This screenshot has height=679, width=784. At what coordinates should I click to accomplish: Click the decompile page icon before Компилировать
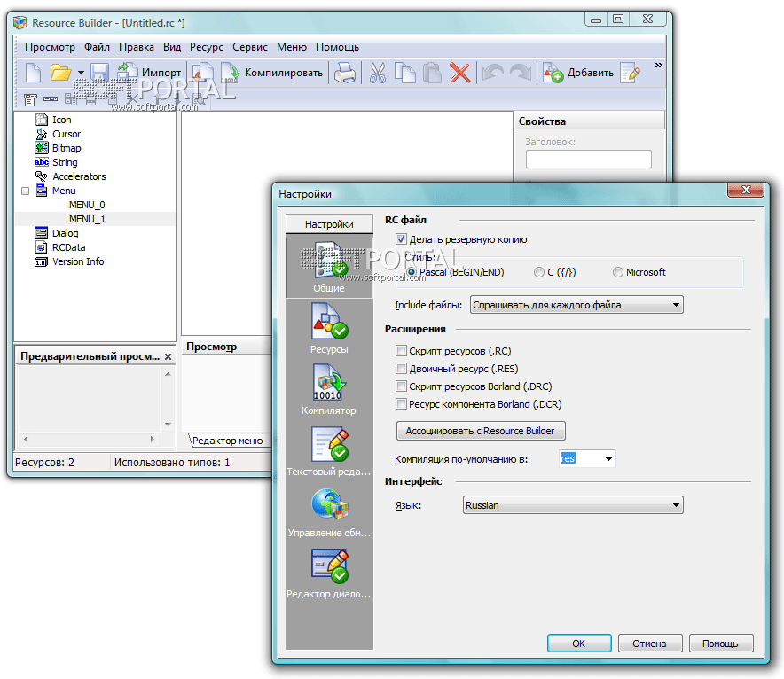tap(203, 73)
